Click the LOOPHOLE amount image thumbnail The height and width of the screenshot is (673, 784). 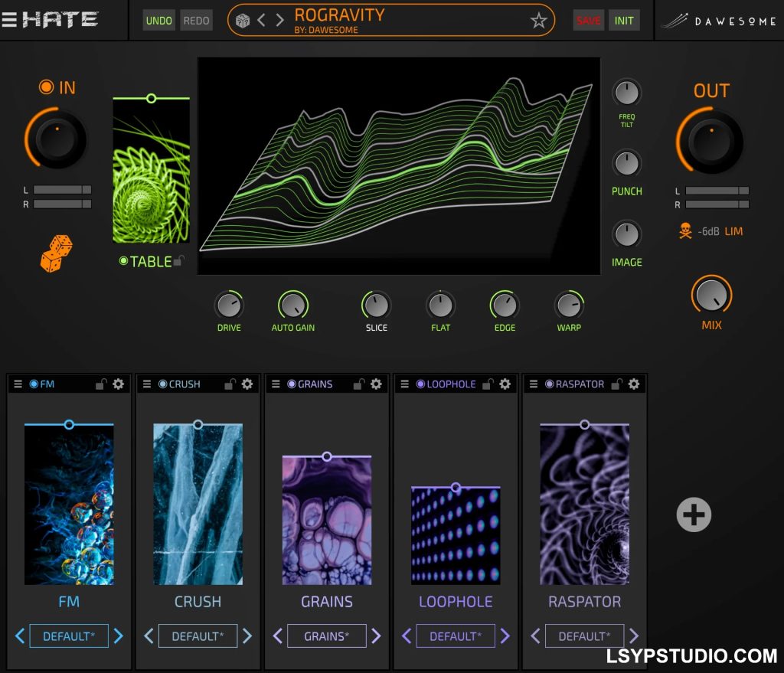click(456, 535)
